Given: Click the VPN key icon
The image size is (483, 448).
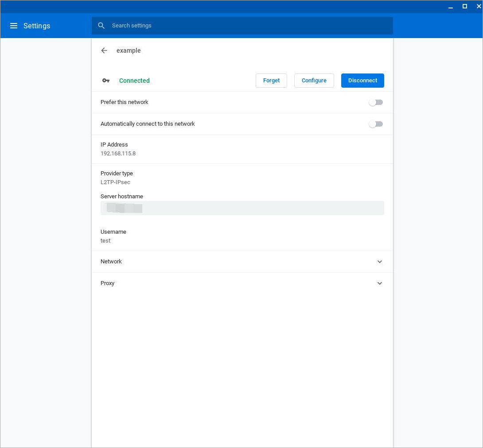Looking at the screenshot, I should click(x=106, y=81).
